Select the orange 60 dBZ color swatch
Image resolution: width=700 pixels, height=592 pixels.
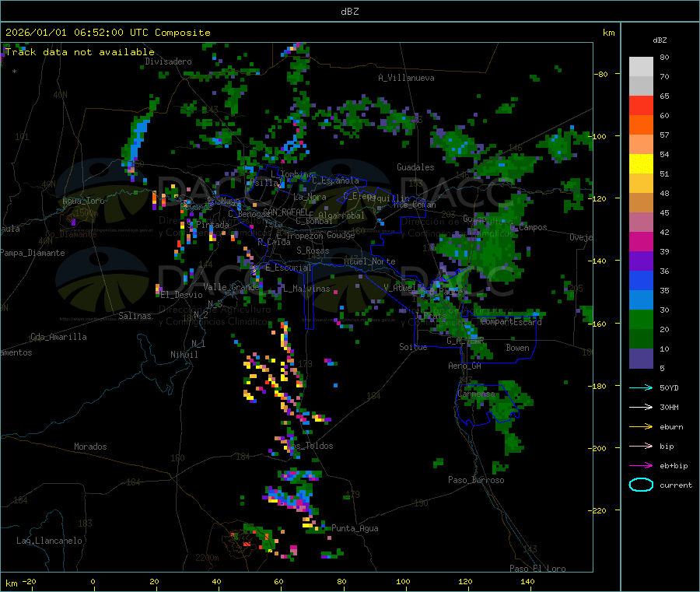[x=641, y=125]
